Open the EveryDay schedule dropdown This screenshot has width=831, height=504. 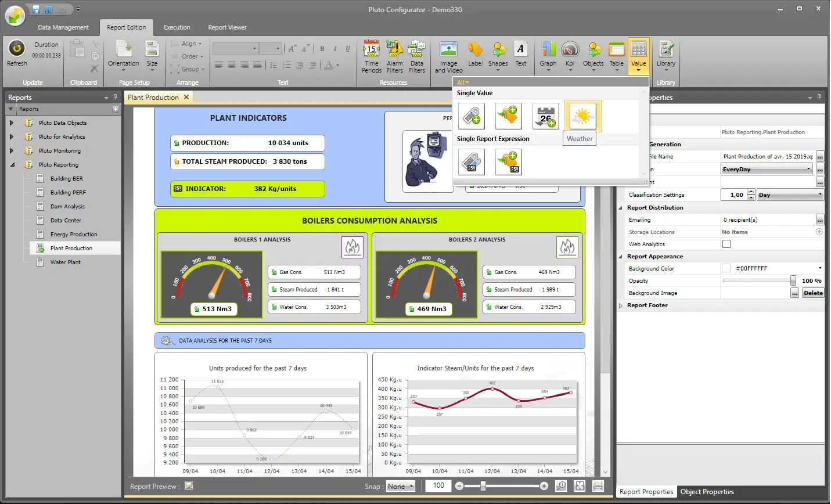click(767, 170)
